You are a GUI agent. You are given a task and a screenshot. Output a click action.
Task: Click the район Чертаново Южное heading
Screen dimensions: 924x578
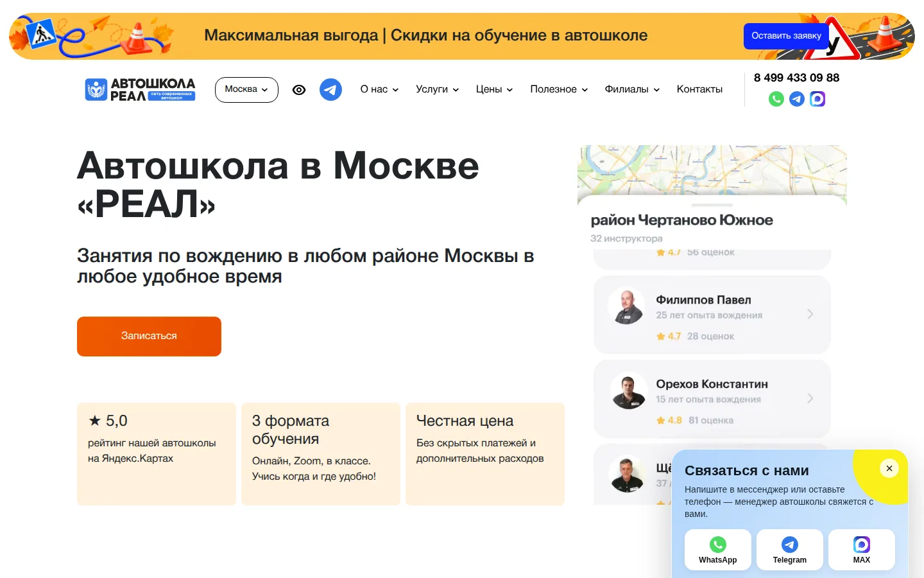click(681, 220)
